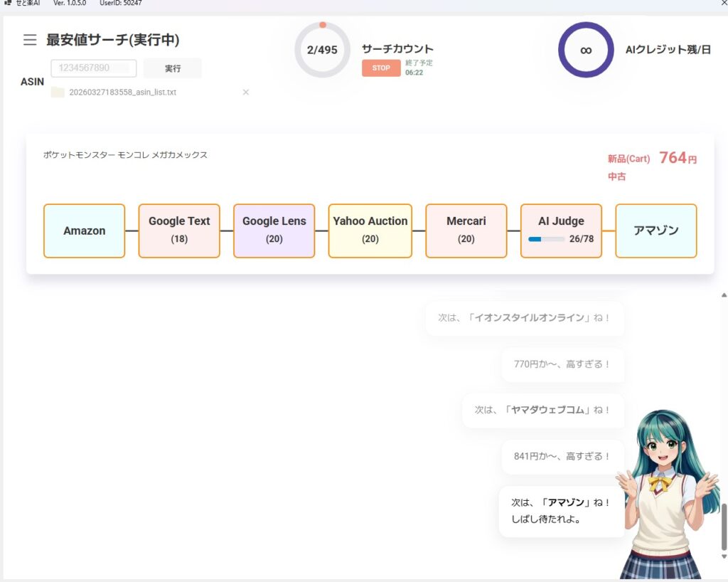Select the Mercari (20) step

(x=466, y=231)
